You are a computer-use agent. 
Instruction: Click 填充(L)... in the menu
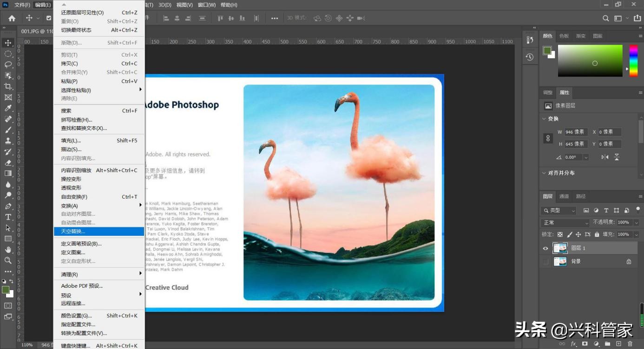click(x=71, y=141)
